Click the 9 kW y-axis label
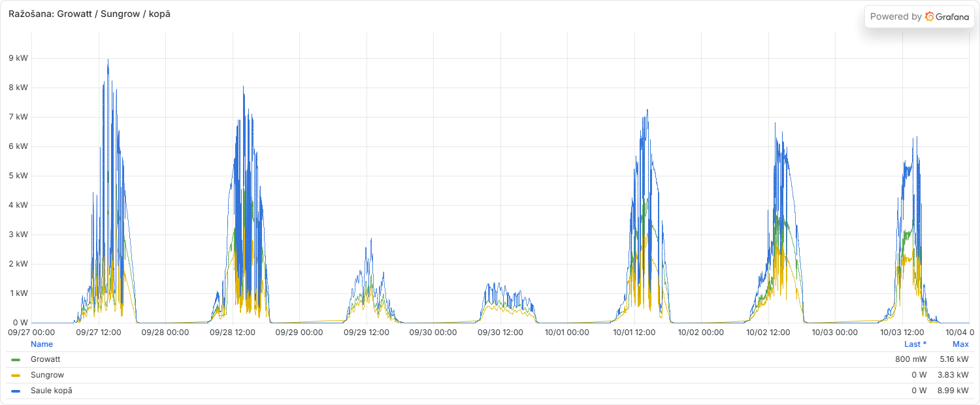The image size is (980, 405). pyautogui.click(x=18, y=58)
